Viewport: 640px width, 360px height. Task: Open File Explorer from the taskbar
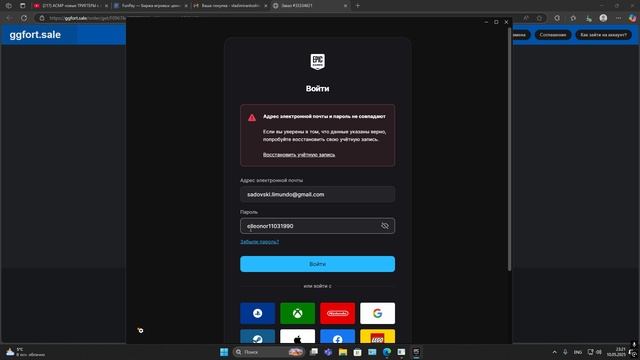click(343, 352)
